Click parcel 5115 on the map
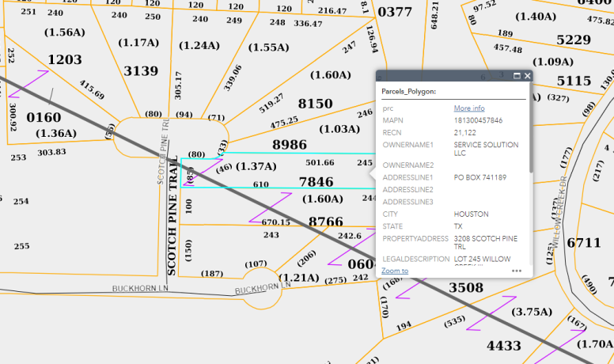 (x=574, y=81)
